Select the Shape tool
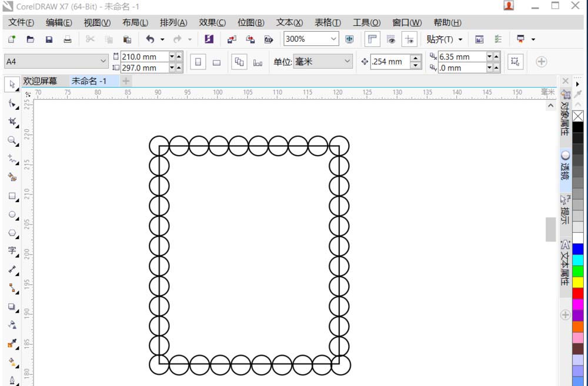The width and height of the screenshot is (588, 386). (x=11, y=103)
